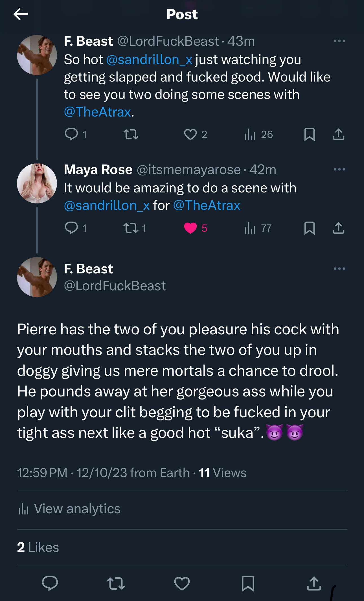Like the first F. Beast post
The image size is (364, 601).
[x=190, y=134]
